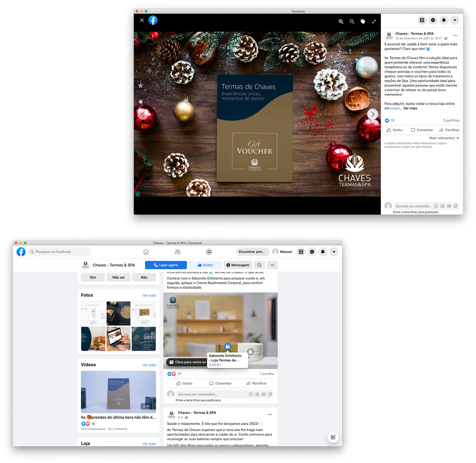Screen dimensions: 476x463
Task: Open the laptop photo thumbnail in Fotos
Action: tap(118, 339)
